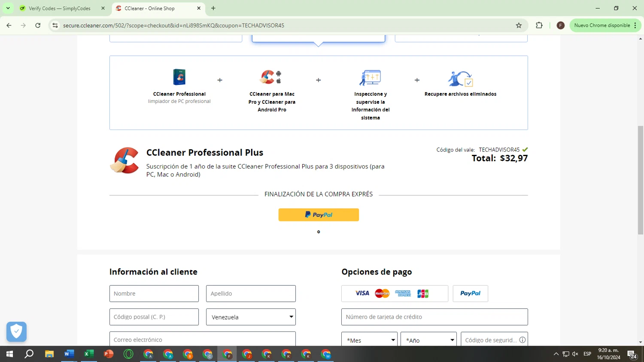
Task: Open the Venezuela country dropdown
Action: 251,317
